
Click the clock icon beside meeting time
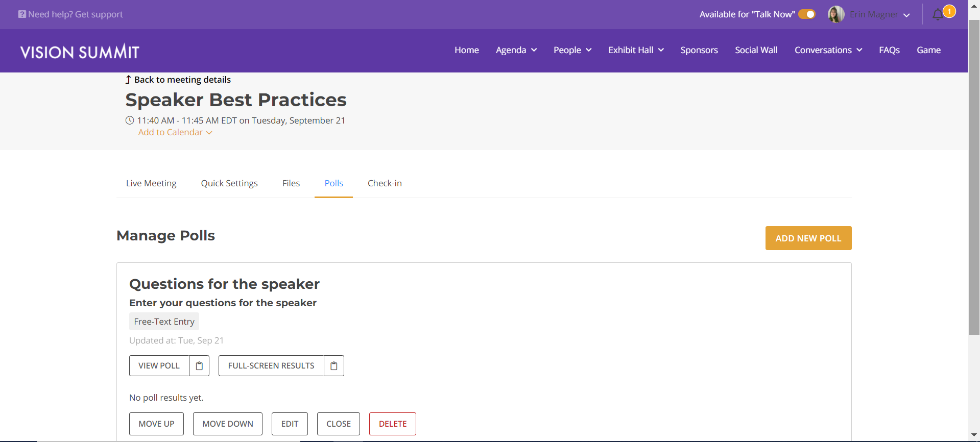130,120
